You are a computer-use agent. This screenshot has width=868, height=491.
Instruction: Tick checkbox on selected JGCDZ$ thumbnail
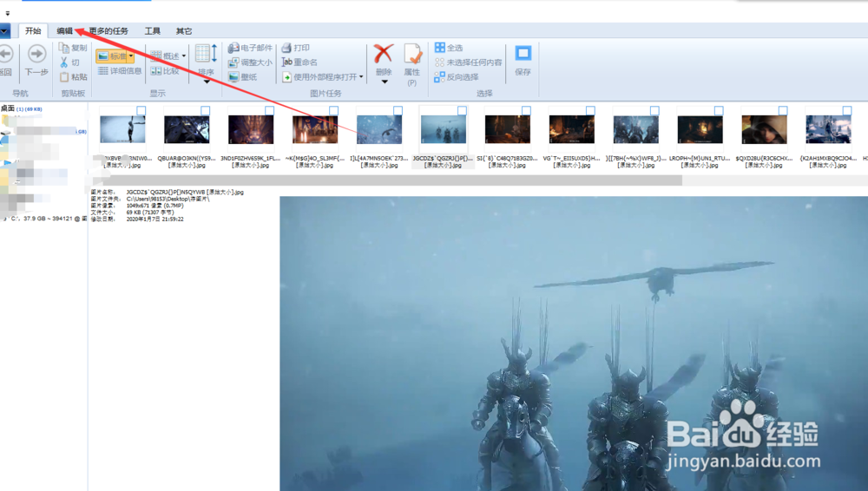coord(463,111)
